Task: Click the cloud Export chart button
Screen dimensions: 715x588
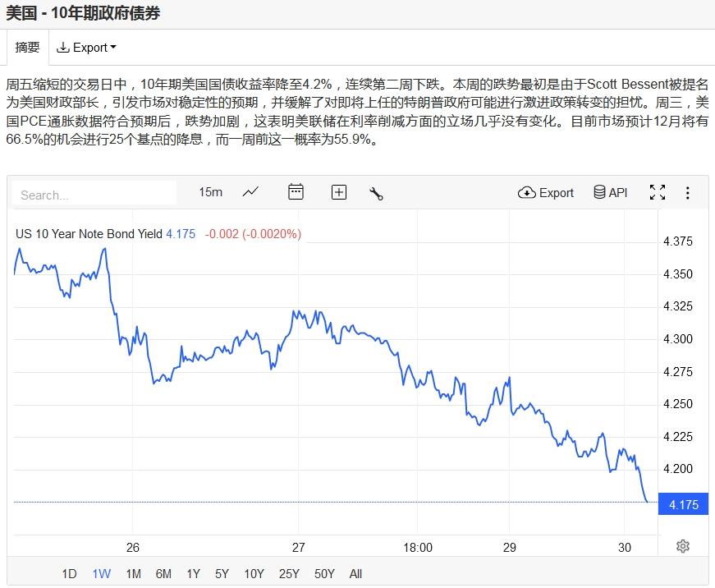Action: coord(546,192)
